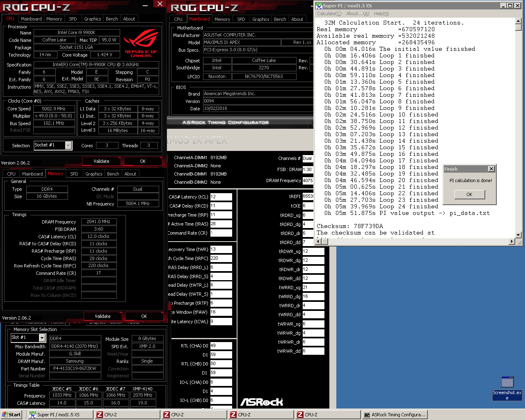Click OK in the PI calculation done dialog
Screen dimensions: 525x420
469,194
